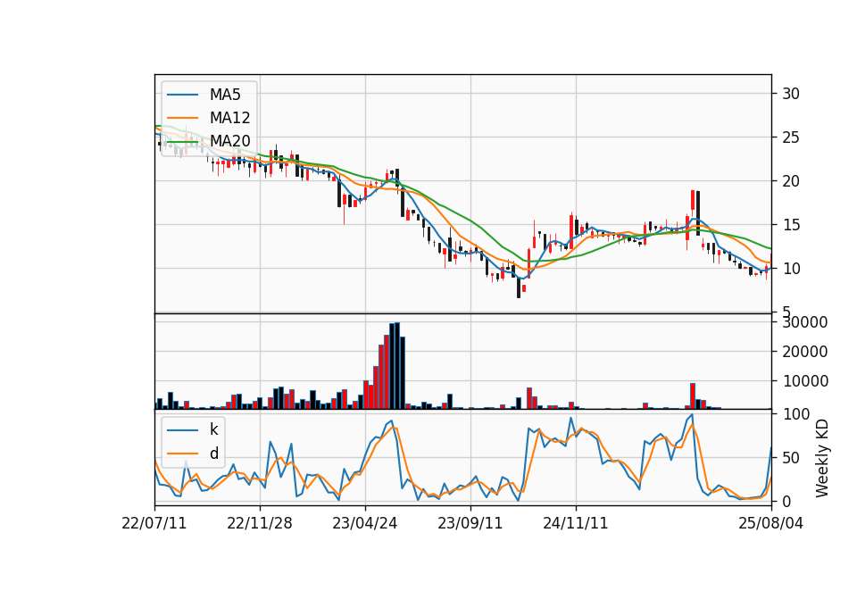Click the 22/07/11 date tick label
This screenshot has width=857, height=616.
pos(154,523)
